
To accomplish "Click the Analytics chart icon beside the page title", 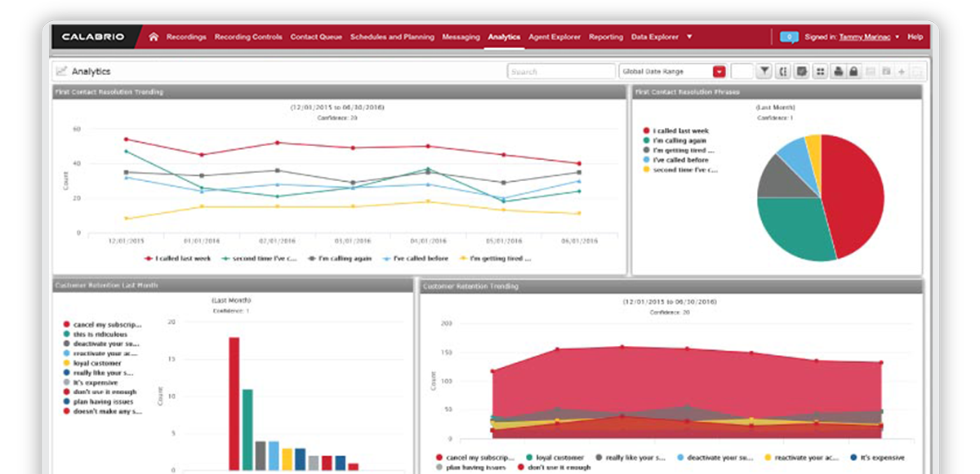I will [61, 71].
